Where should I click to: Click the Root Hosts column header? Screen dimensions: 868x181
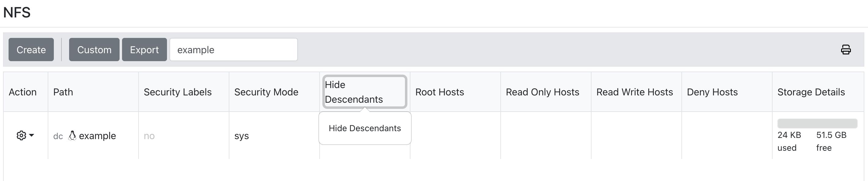point(440,92)
